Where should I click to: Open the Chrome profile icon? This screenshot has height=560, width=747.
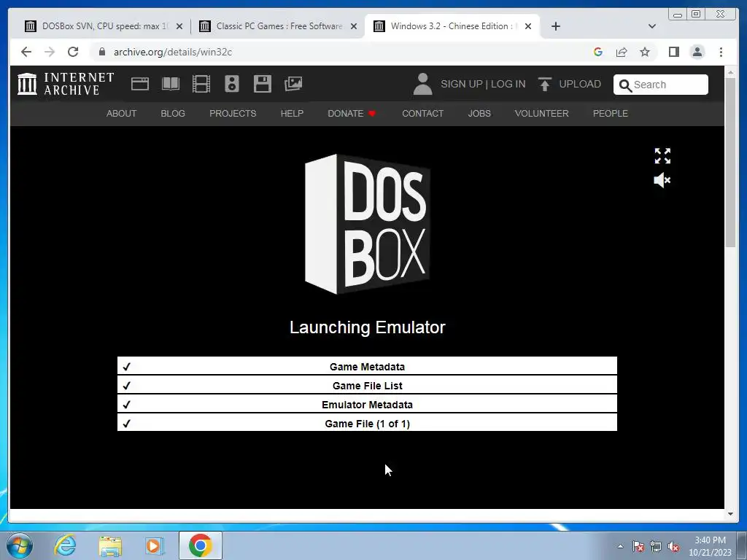697,52
